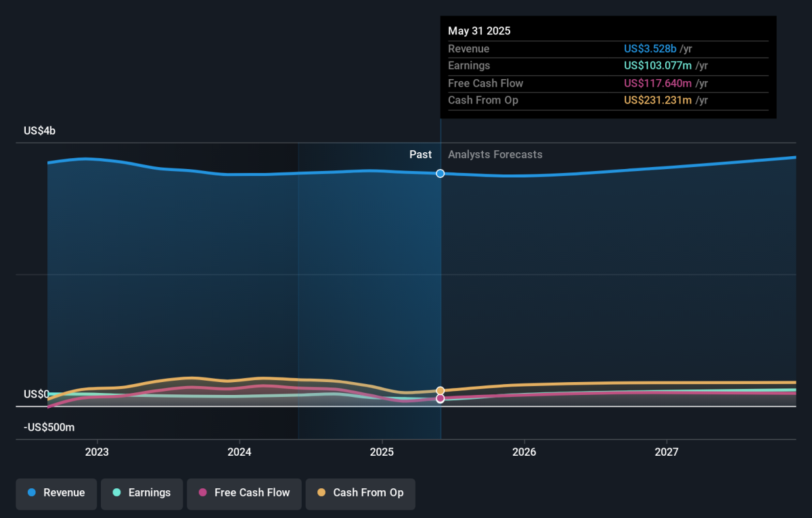Screen dimensions: 812x518
Task: Click the May 31 2025 tooltip header
Action: tap(479, 31)
